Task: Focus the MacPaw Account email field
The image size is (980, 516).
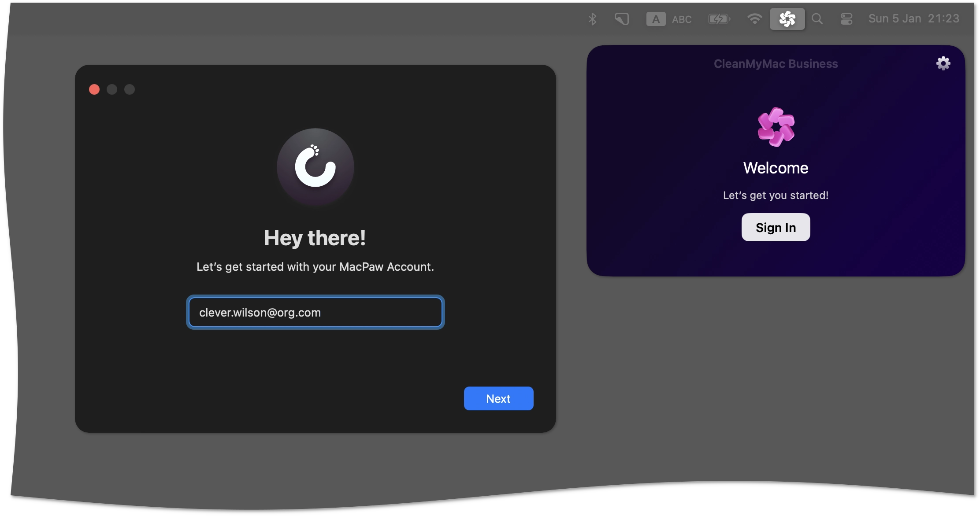Action: (315, 312)
